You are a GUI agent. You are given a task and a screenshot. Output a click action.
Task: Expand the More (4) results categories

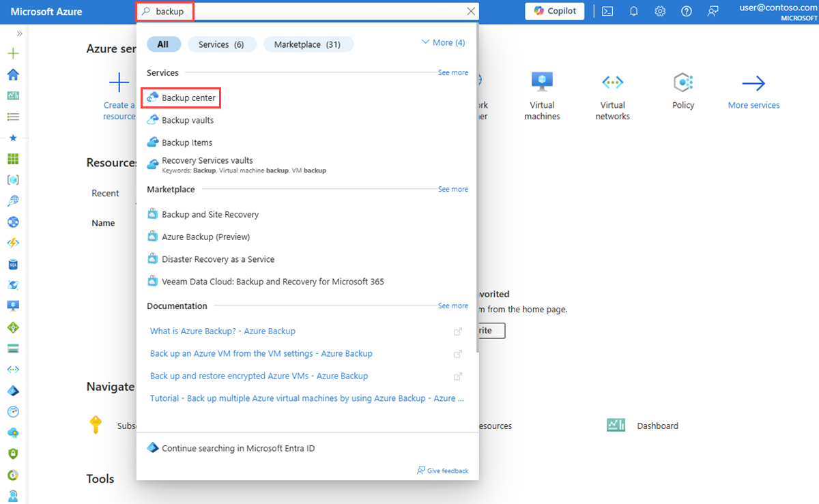pos(442,42)
